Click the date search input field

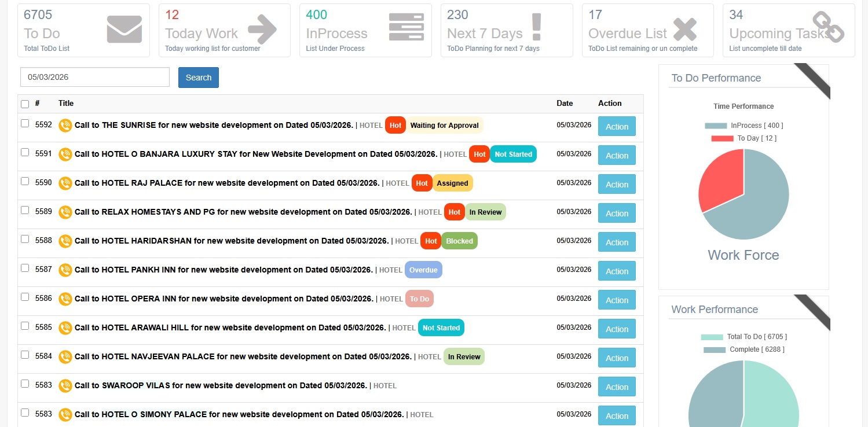[95, 77]
